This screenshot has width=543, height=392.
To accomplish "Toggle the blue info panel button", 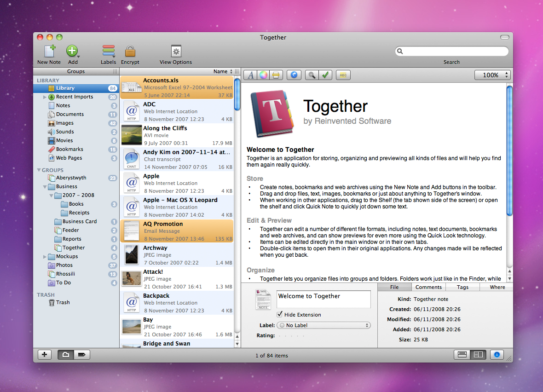I will tap(497, 355).
